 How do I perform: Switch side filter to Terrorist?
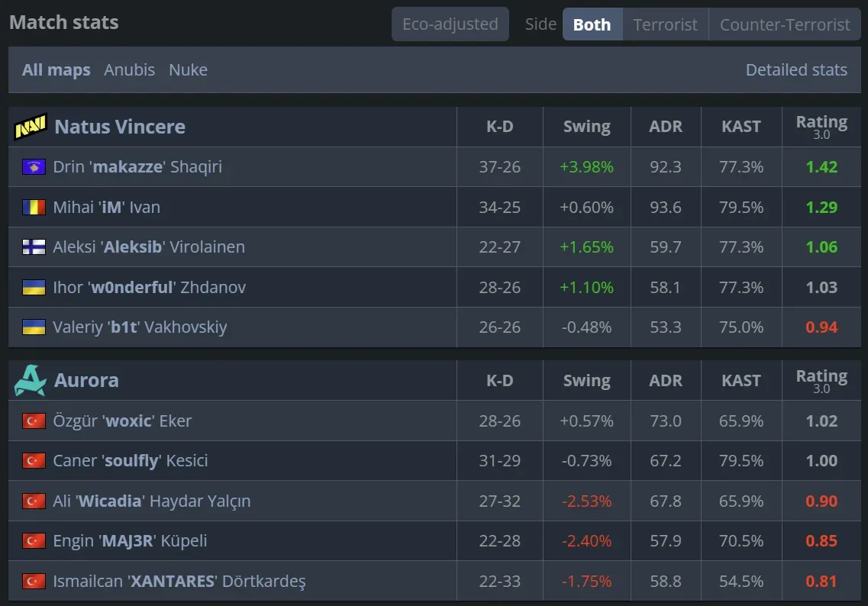(665, 24)
